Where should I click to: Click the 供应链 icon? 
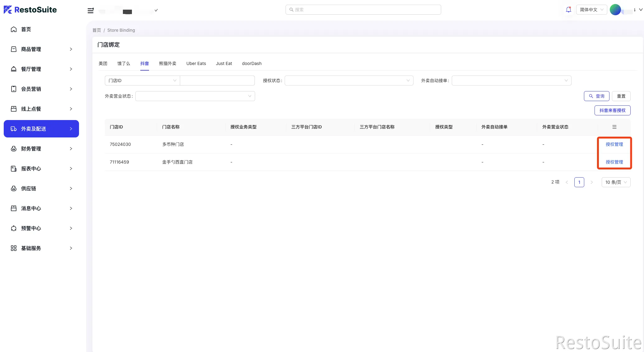click(x=14, y=188)
